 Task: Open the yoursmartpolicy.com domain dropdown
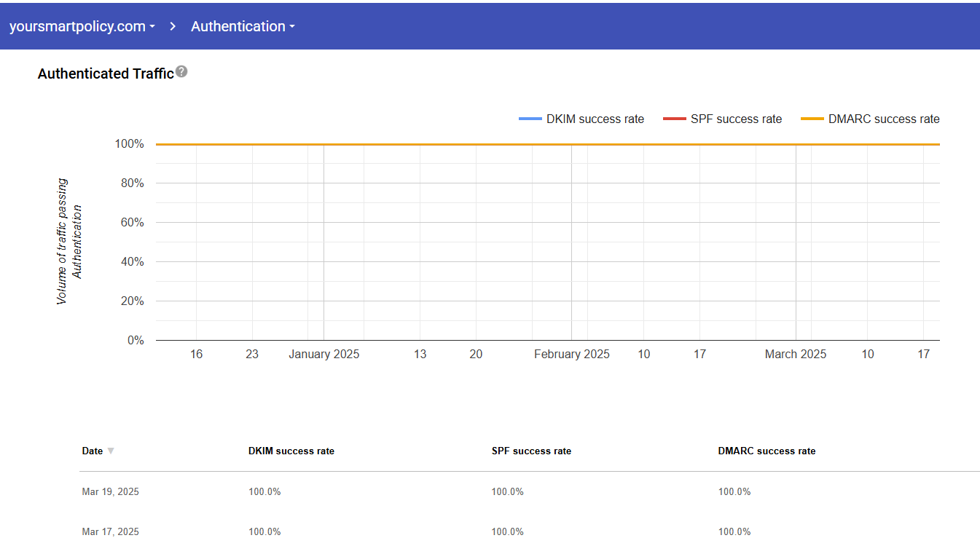(82, 26)
